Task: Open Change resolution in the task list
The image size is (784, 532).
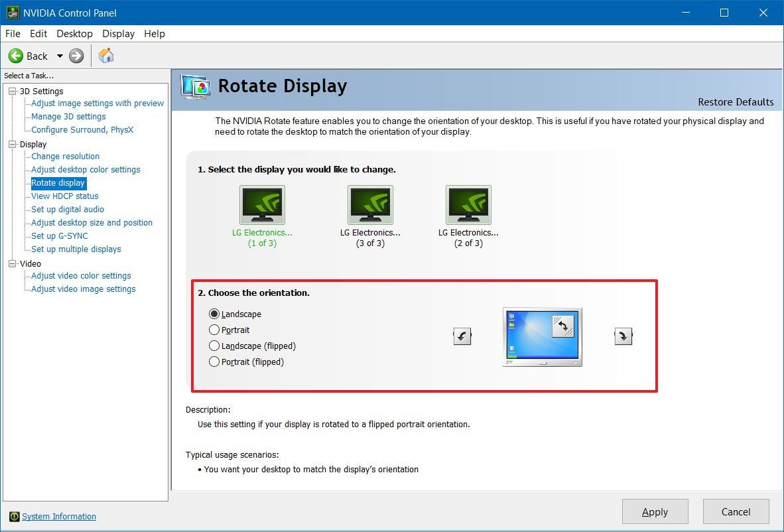Action: [65, 156]
